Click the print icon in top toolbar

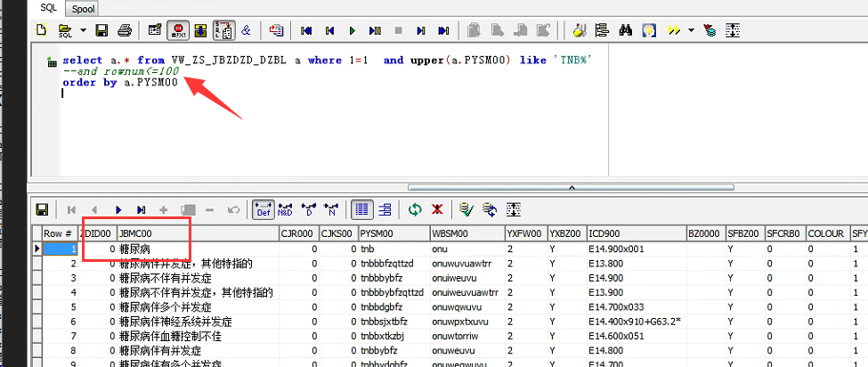[125, 30]
